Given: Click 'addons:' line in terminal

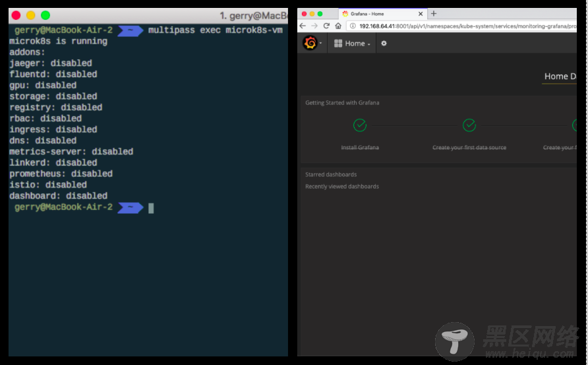Looking at the screenshot, I should (27, 52).
